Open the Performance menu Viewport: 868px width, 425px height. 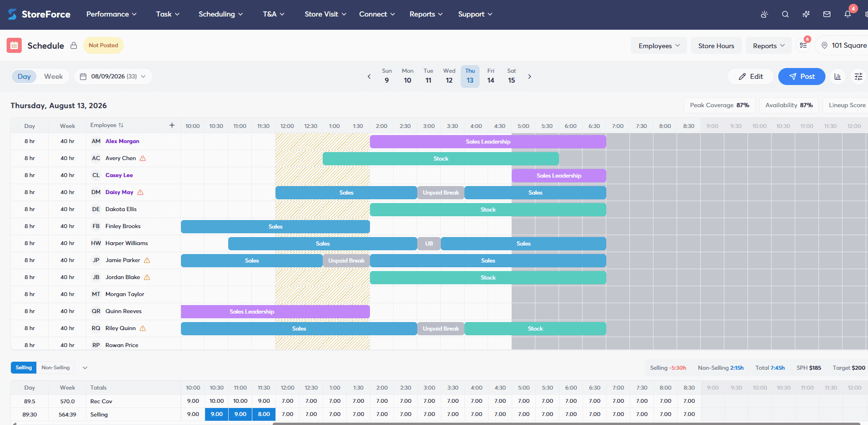[x=112, y=14]
